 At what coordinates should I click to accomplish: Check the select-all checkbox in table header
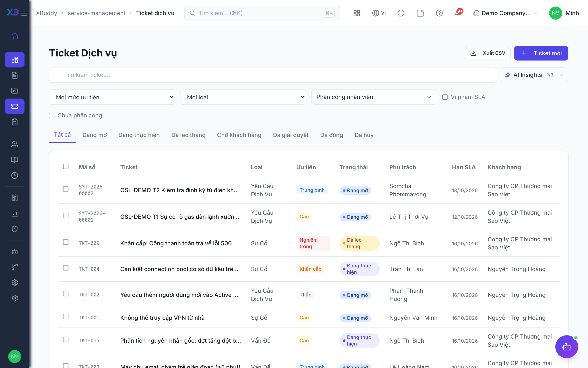click(66, 166)
